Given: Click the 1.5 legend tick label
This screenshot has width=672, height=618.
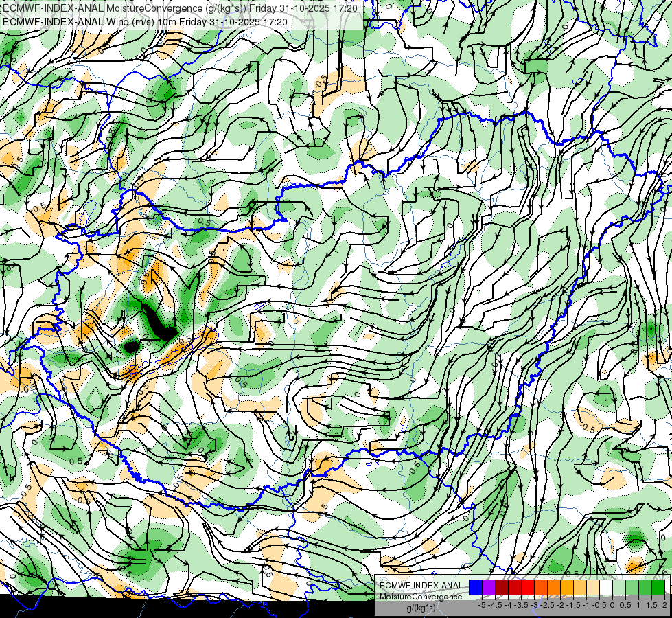Looking at the screenshot, I should click(652, 605).
